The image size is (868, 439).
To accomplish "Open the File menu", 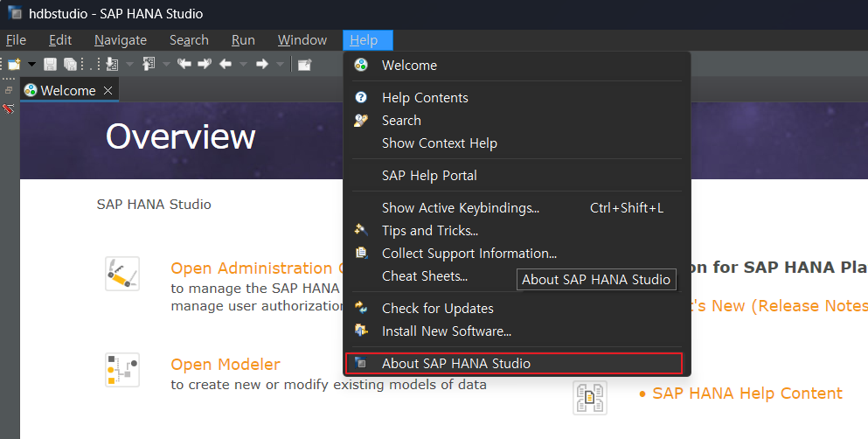I will [x=16, y=40].
